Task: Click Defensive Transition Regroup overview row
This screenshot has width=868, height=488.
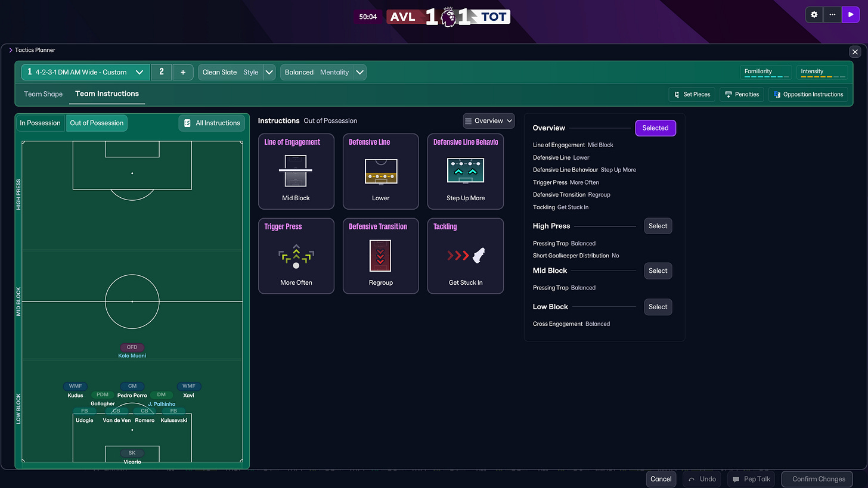Action: (x=572, y=195)
